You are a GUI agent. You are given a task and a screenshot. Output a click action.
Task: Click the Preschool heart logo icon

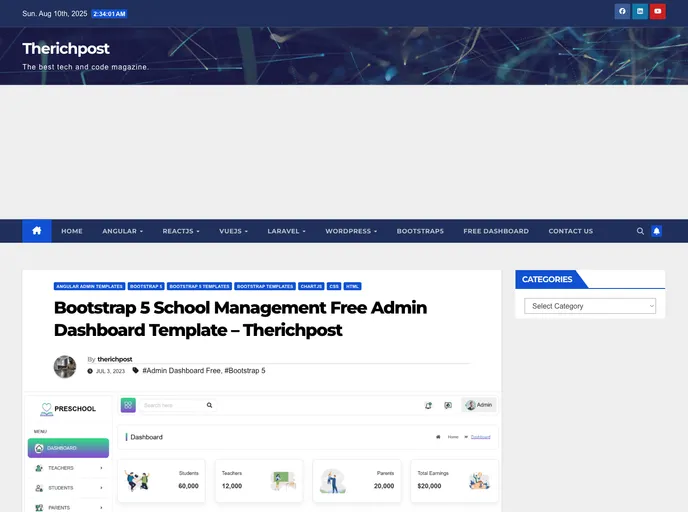coord(46,409)
